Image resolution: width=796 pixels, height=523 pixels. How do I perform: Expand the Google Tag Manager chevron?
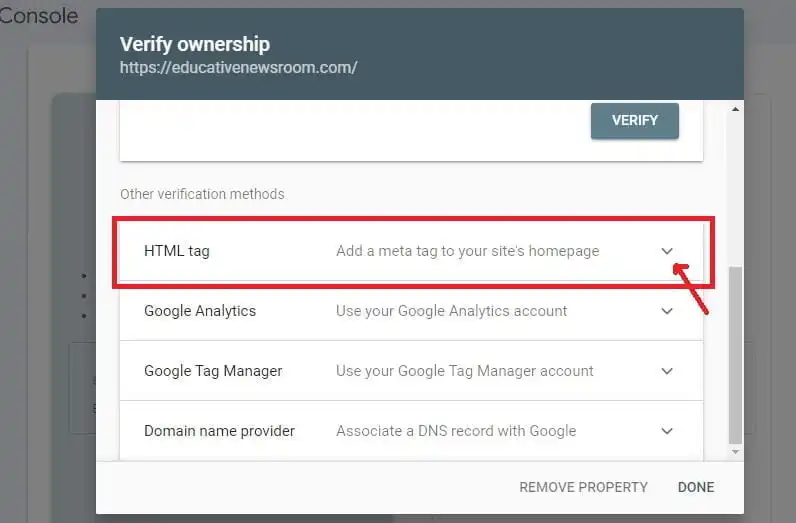[667, 371]
